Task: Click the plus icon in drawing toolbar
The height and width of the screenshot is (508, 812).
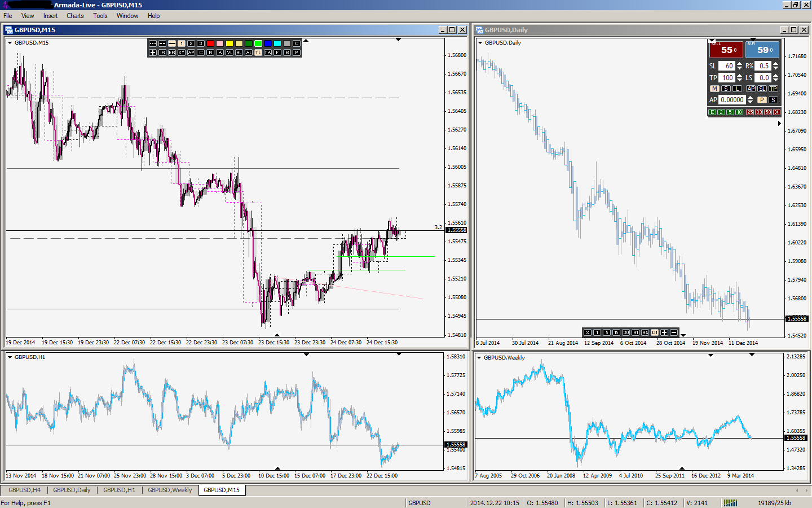Action: [153, 52]
